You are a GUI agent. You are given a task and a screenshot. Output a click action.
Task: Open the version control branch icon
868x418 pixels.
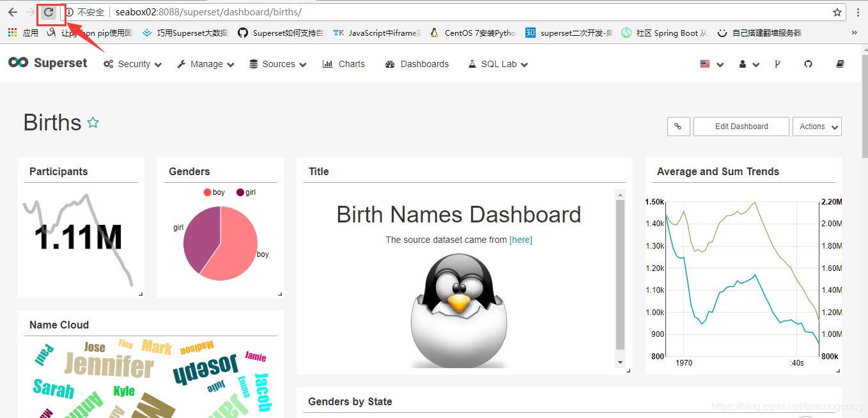(777, 63)
